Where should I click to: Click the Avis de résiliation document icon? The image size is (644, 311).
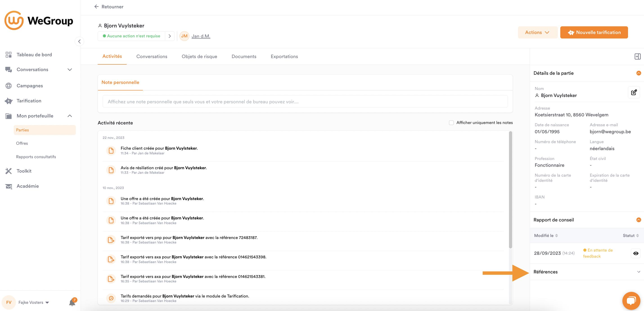pyautogui.click(x=111, y=170)
